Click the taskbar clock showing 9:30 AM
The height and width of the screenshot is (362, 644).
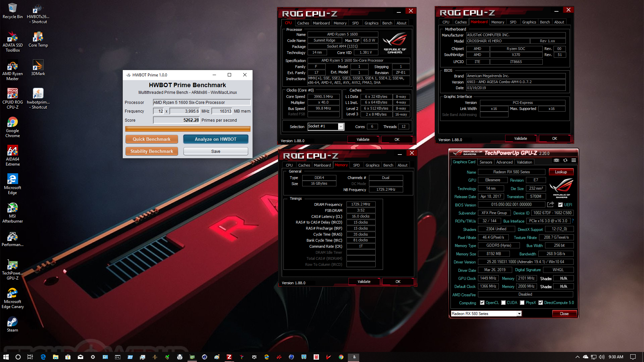tap(616, 357)
